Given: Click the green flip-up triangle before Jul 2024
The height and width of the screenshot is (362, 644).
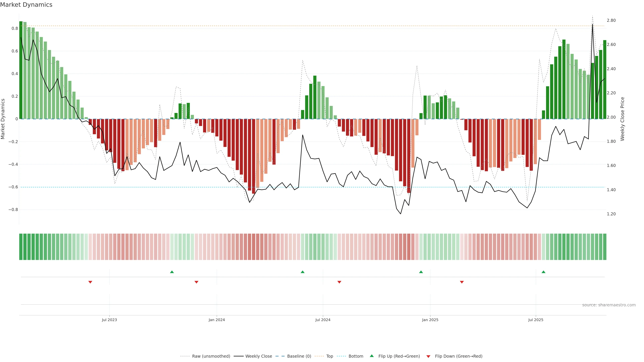Looking at the screenshot, I should (303, 272).
